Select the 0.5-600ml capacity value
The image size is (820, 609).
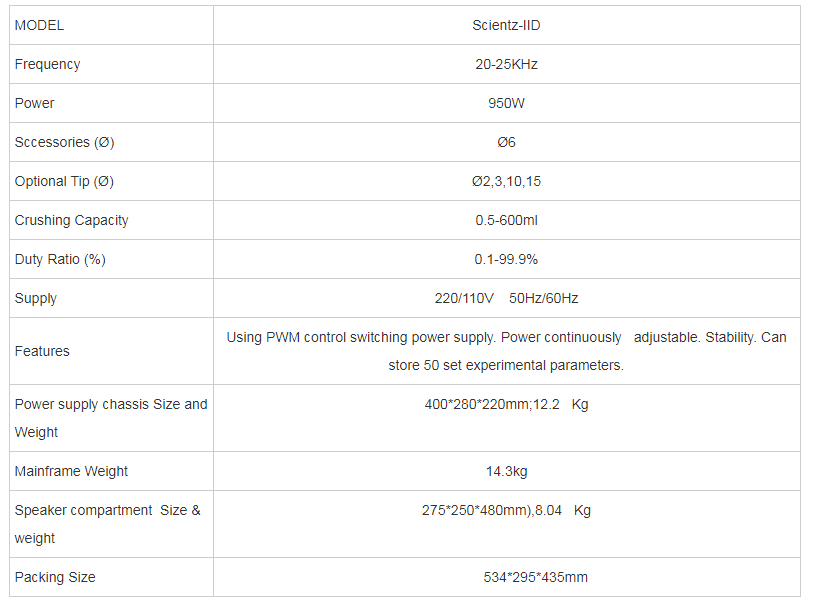506,220
